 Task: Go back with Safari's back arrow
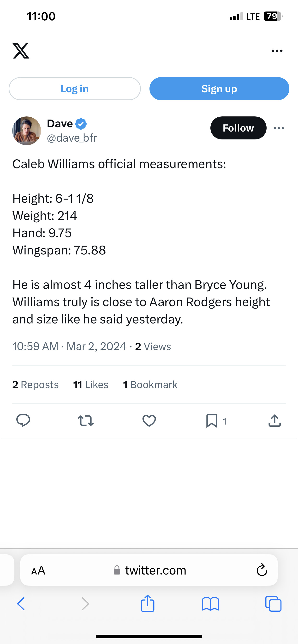click(21, 604)
